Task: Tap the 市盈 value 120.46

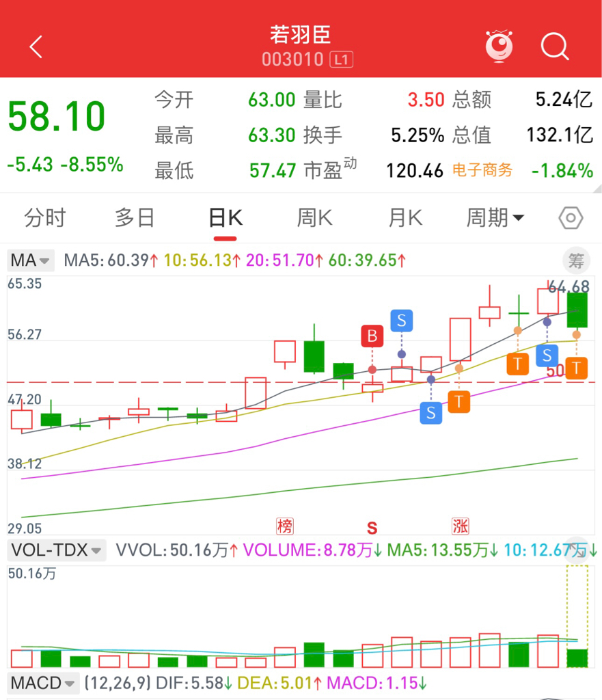Action: 415,170
